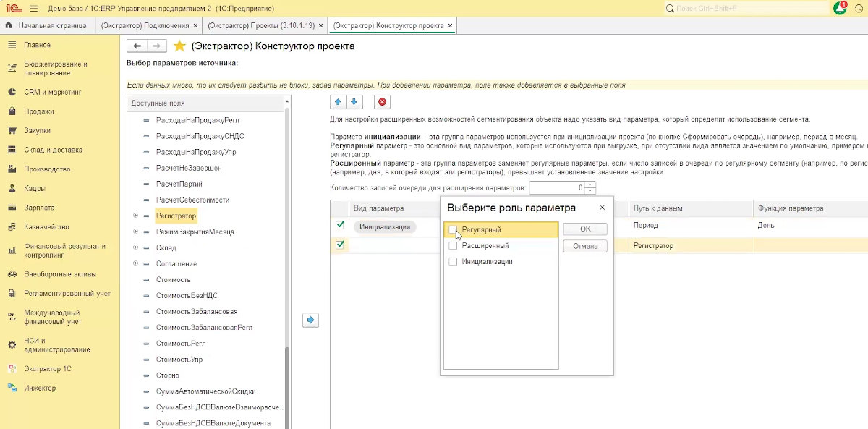Expand the РежимЗакрытияМесяца tree node
The height and width of the screenshot is (429, 868).
(135, 232)
